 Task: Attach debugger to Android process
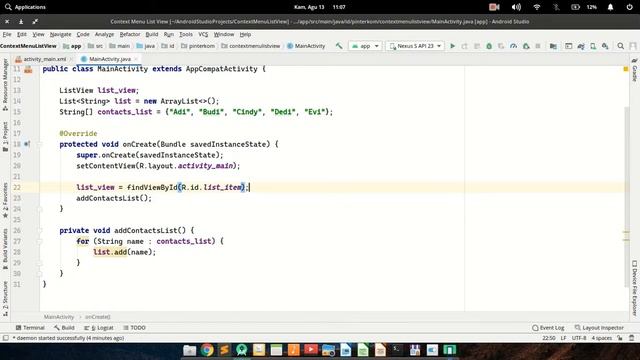click(x=526, y=46)
